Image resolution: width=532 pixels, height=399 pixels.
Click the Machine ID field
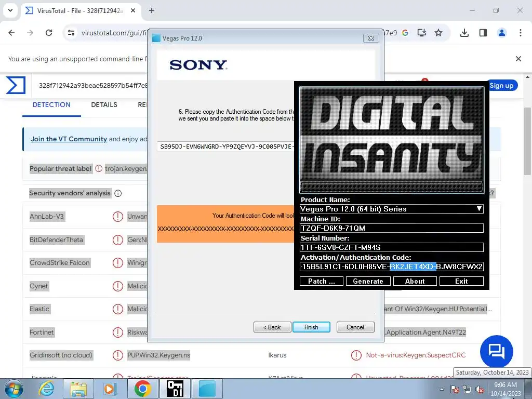click(392, 228)
